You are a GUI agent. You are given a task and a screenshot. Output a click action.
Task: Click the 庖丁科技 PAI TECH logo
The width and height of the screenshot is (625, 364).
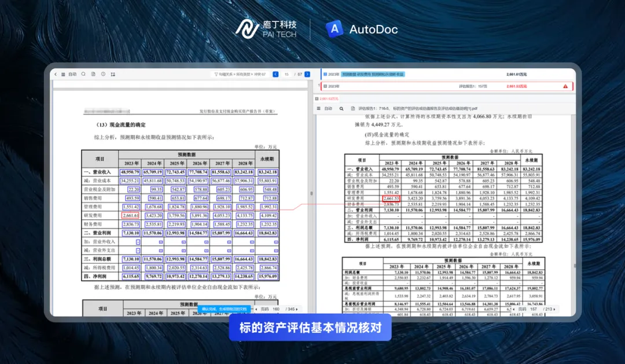[266, 29]
